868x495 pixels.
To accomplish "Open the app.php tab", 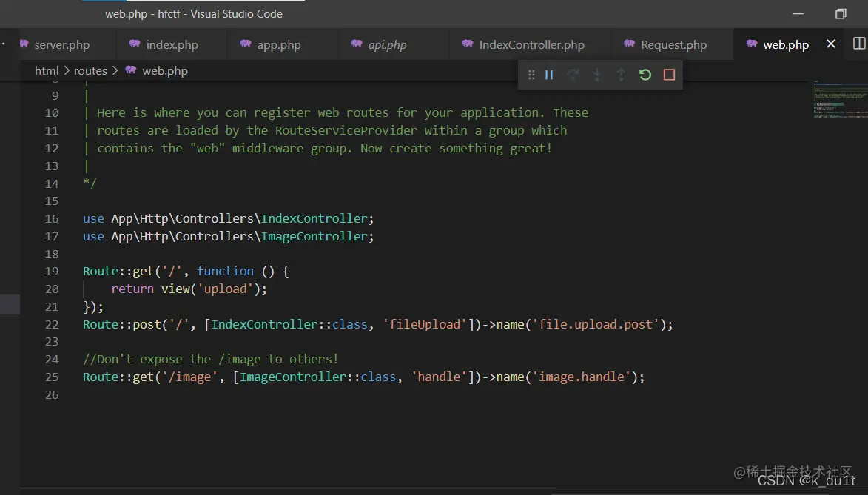I will tap(278, 45).
